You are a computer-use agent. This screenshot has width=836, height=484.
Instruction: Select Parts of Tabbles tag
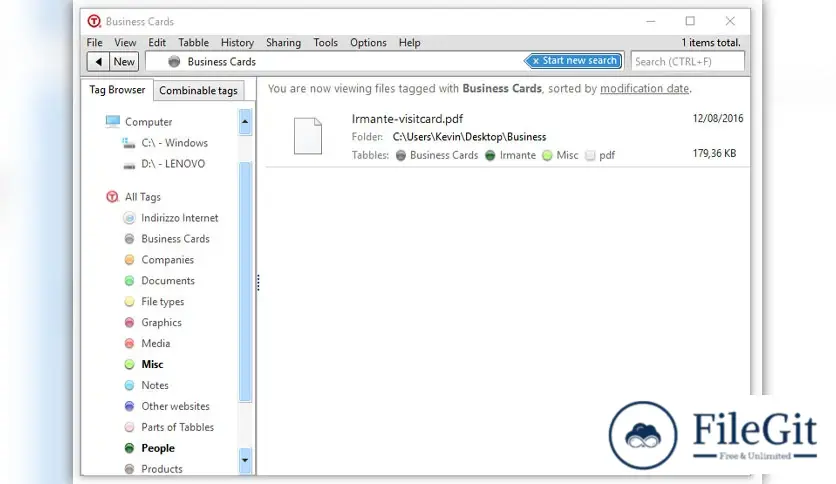178,427
